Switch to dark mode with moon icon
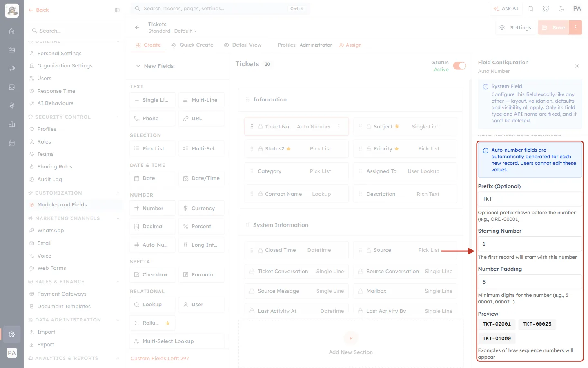This screenshot has height=368, width=588. click(x=561, y=9)
